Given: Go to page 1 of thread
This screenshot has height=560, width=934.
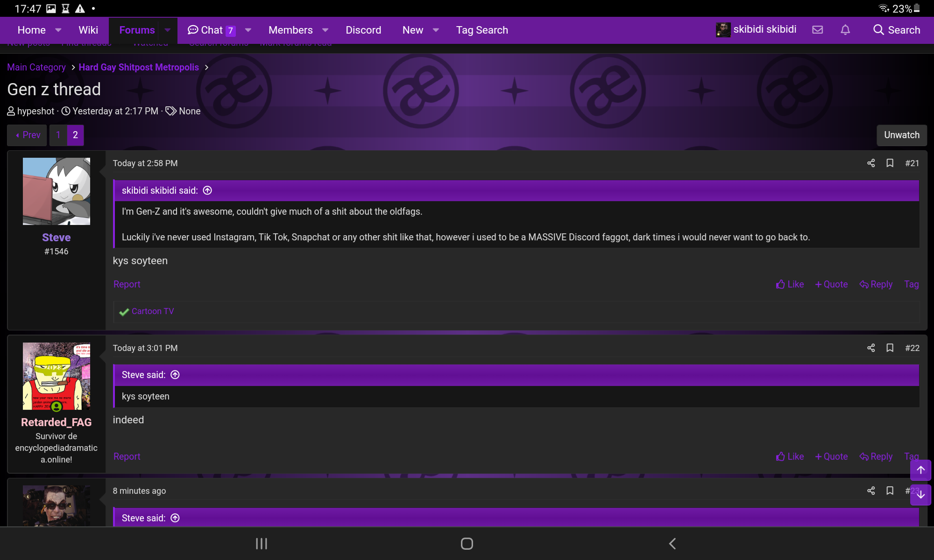Looking at the screenshot, I should pos(58,135).
